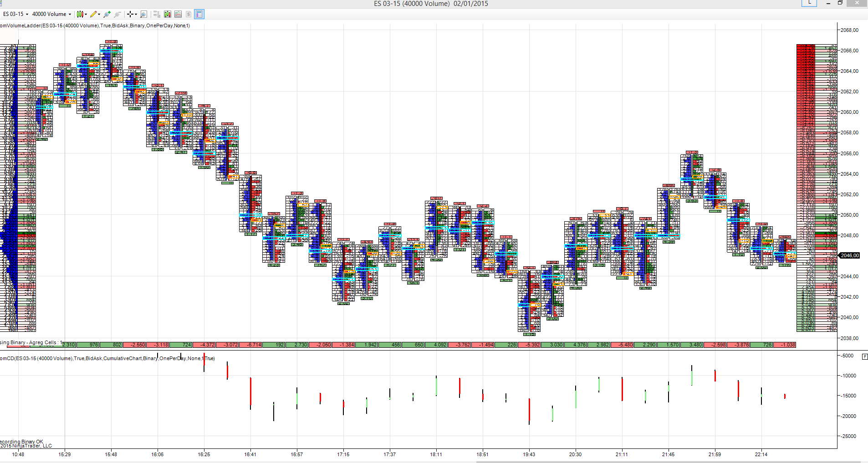Open the candlestick chart style dropdown

82,14
